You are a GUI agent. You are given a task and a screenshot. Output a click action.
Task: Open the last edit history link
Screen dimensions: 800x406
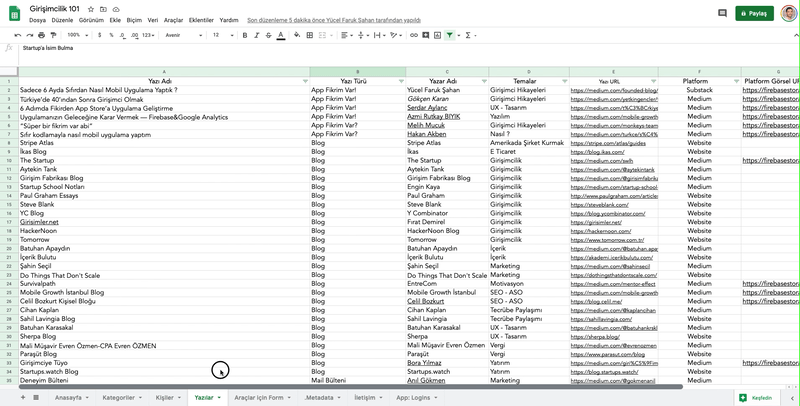[x=334, y=20]
